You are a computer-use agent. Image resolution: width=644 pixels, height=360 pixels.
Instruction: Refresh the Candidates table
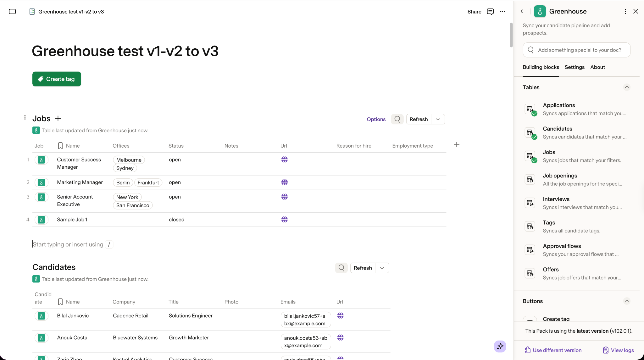click(x=363, y=268)
